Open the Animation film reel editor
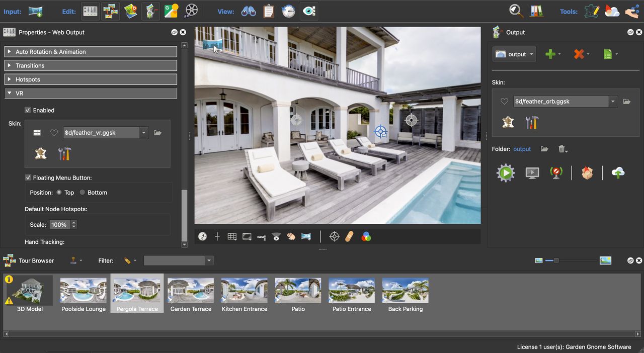 point(191,11)
